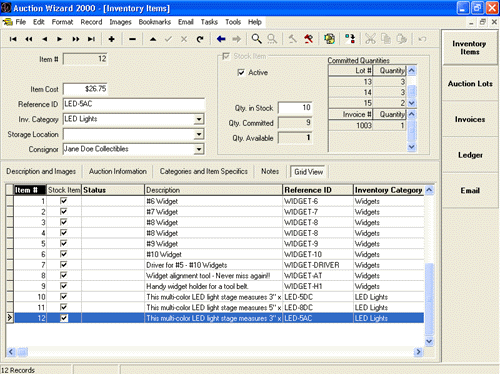The width and height of the screenshot is (500, 374).
Task: Click the red auction gavel icon
Action: click(309, 39)
